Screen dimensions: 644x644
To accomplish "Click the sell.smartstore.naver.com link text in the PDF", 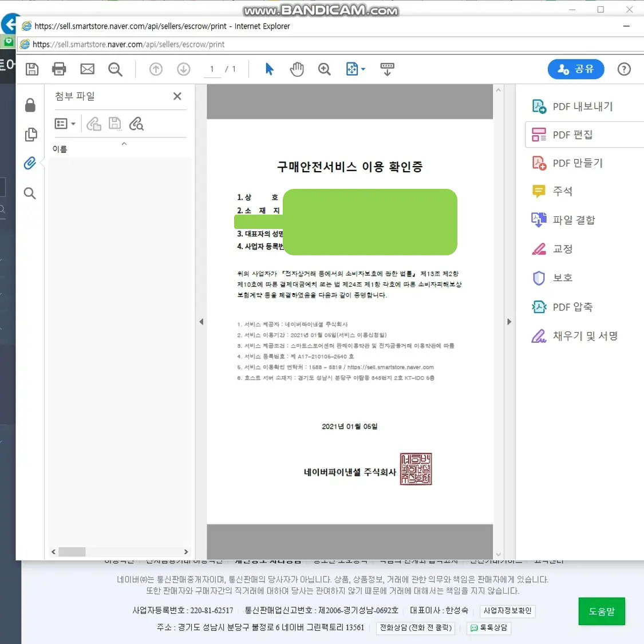I will (x=390, y=367).
